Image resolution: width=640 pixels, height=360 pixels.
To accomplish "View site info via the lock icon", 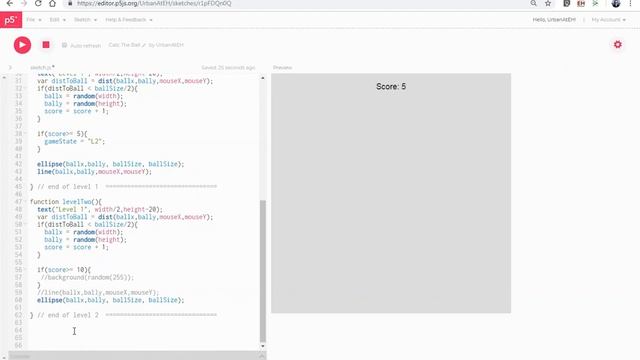I will [x=70, y=4].
